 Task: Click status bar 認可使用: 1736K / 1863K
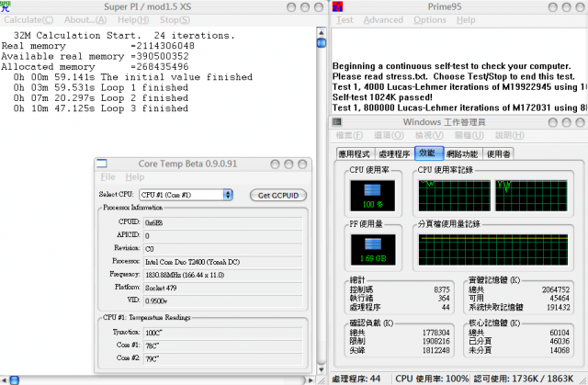point(524,379)
